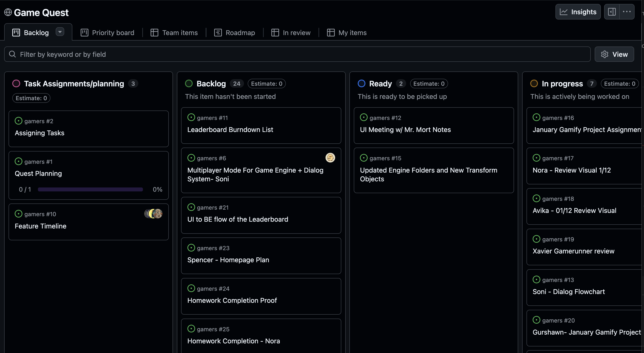
Task: Click the avatar on the Multiplayer Mode card
Action: click(330, 158)
